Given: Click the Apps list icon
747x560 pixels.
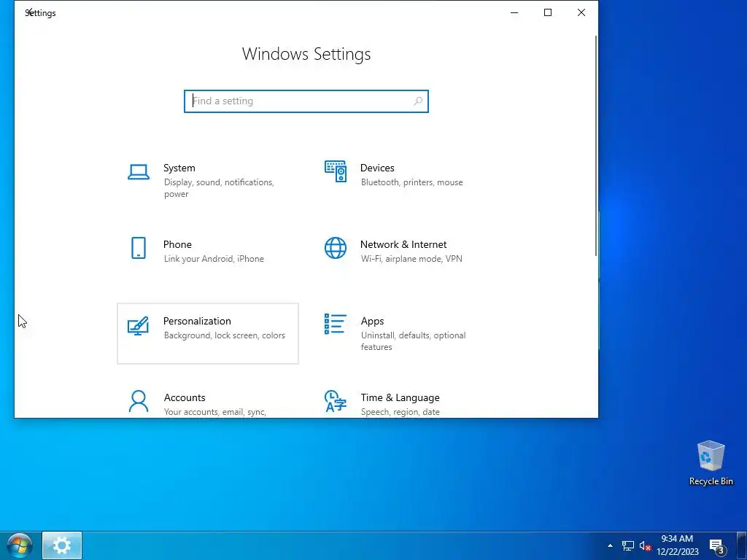Looking at the screenshot, I should pos(336,324).
